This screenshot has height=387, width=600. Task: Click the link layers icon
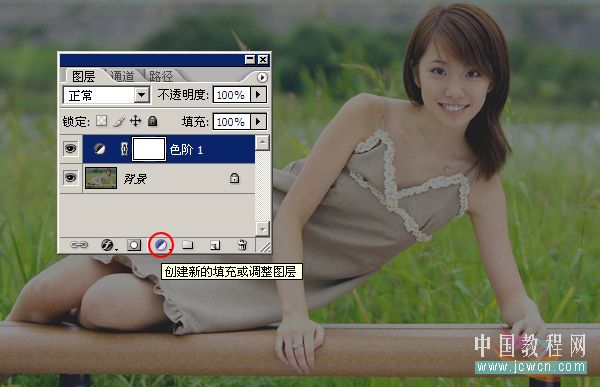pyautogui.click(x=80, y=245)
